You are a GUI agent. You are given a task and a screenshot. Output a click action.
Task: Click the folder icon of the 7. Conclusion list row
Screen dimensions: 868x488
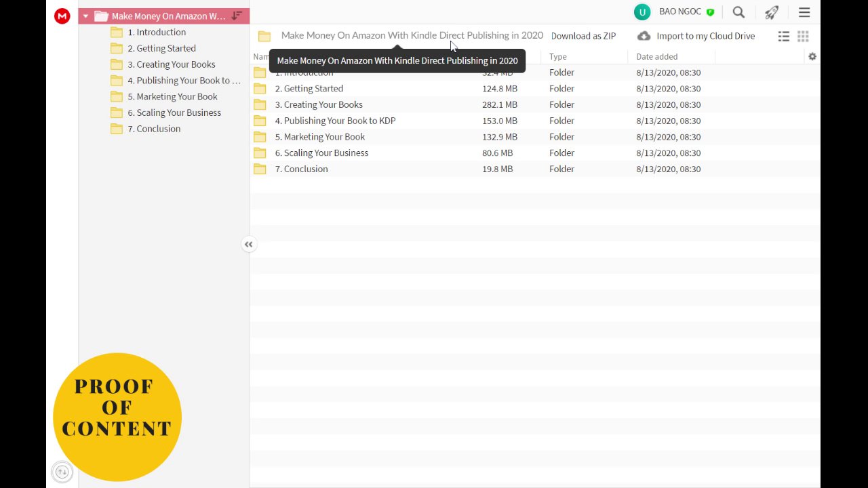point(260,169)
